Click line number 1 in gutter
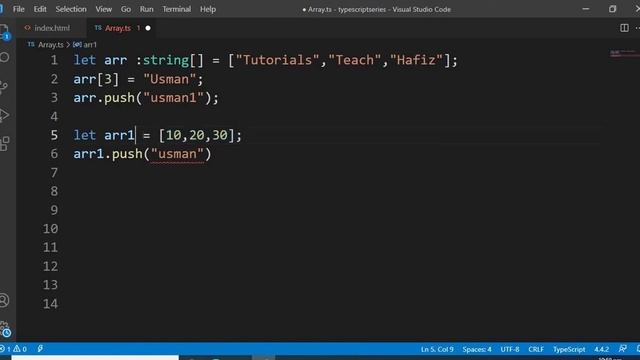Image resolution: width=640 pixels, height=360 pixels. [54, 60]
